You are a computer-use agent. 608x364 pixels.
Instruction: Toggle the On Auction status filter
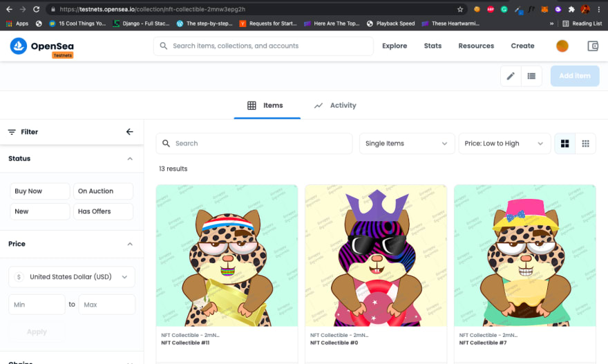[103, 191]
